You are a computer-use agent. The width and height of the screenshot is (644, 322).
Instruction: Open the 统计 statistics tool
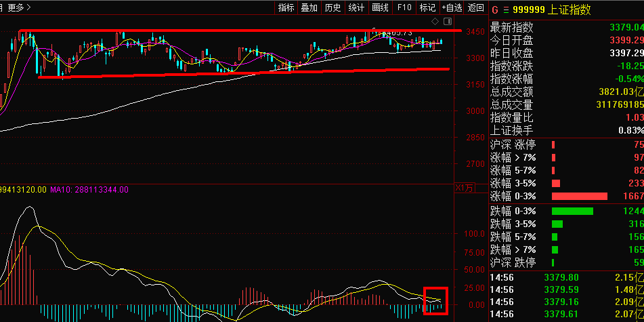[356, 7]
